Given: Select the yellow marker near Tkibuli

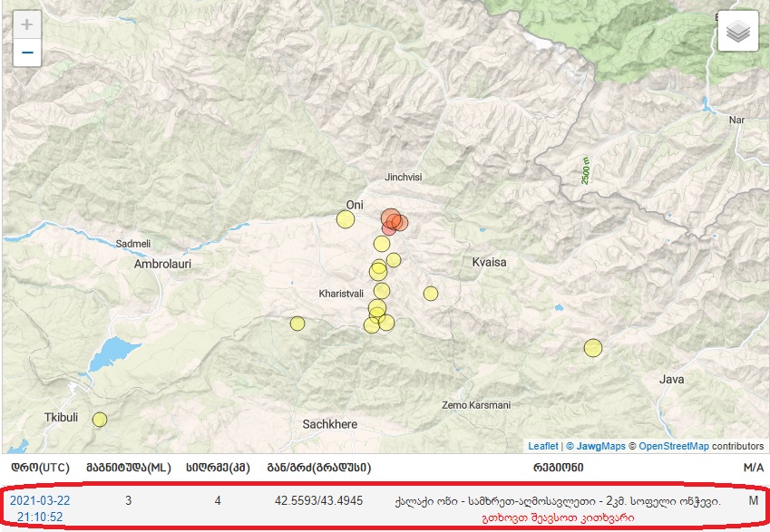Looking at the screenshot, I should pyautogui.click(x=100, y=419).
